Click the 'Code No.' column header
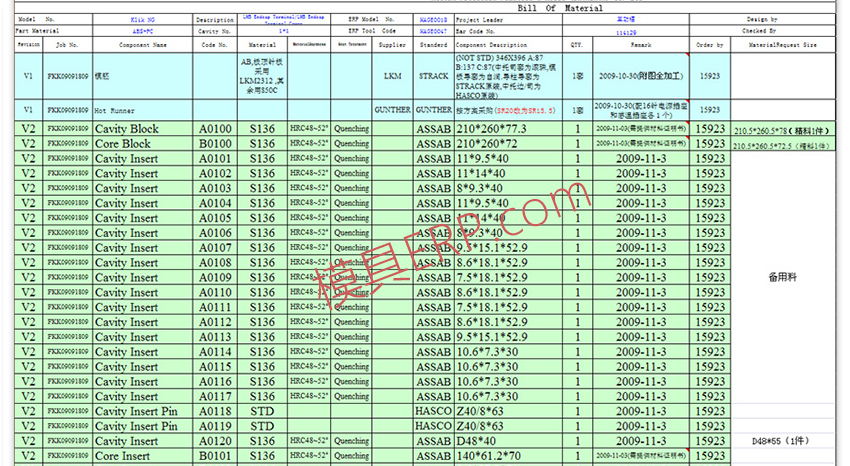 215,45
